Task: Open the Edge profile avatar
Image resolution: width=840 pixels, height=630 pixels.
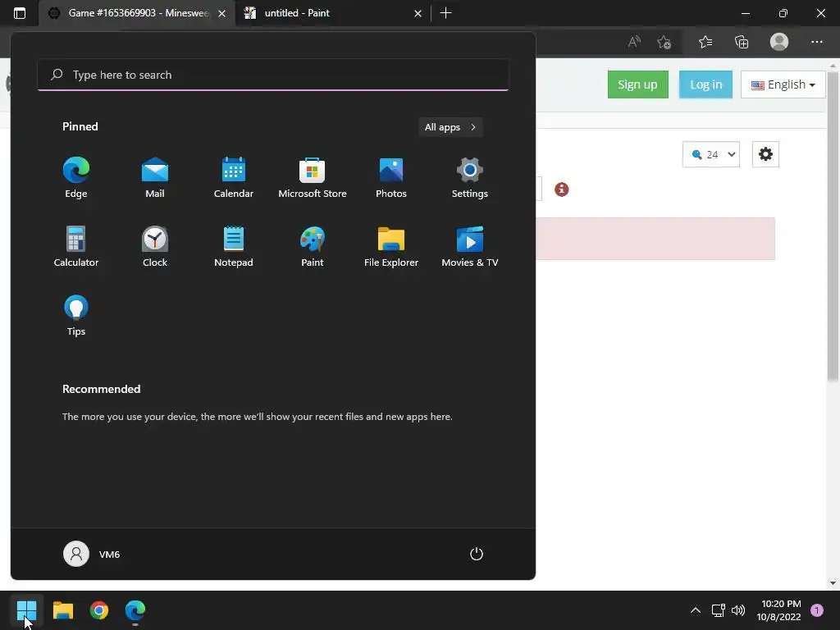Action: [779, 42]
